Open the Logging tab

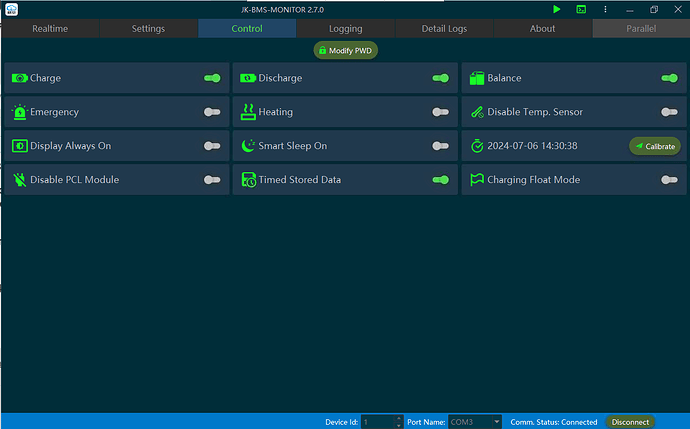pos(345,29)
